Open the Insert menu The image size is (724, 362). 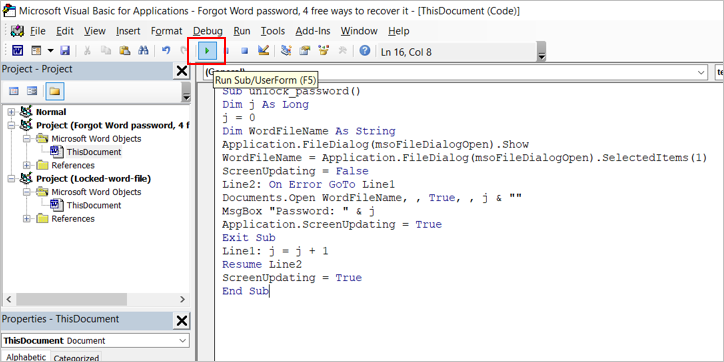pyautogui.click(x=128, y=31)
